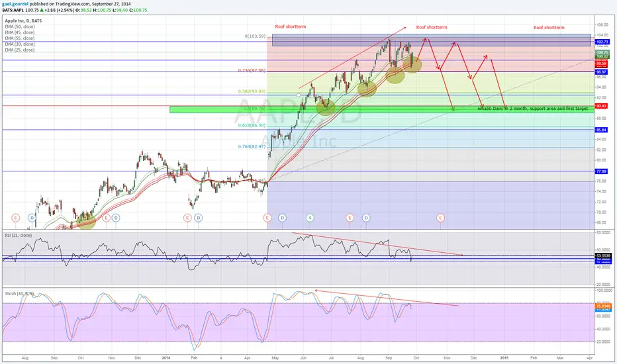Click the 85.84 blue price axis tag
This screenshot has width=617, height=364.
[x=601, y=130]
